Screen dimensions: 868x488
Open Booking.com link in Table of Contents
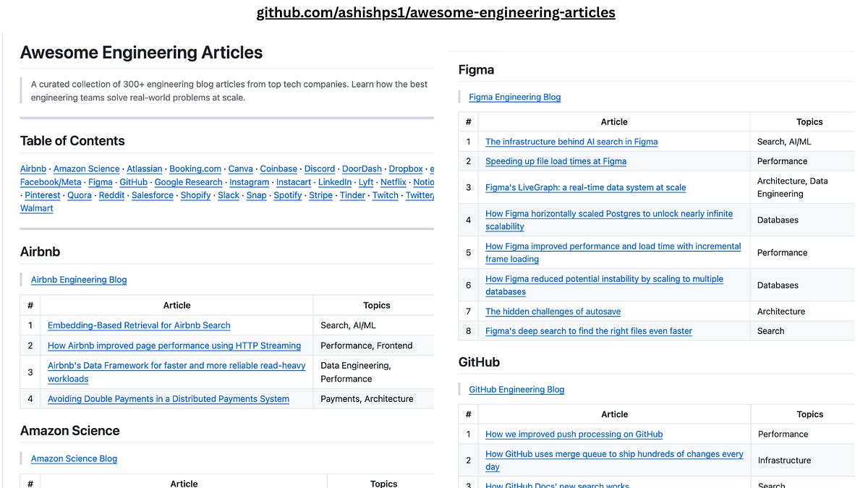tap(195, 169)
